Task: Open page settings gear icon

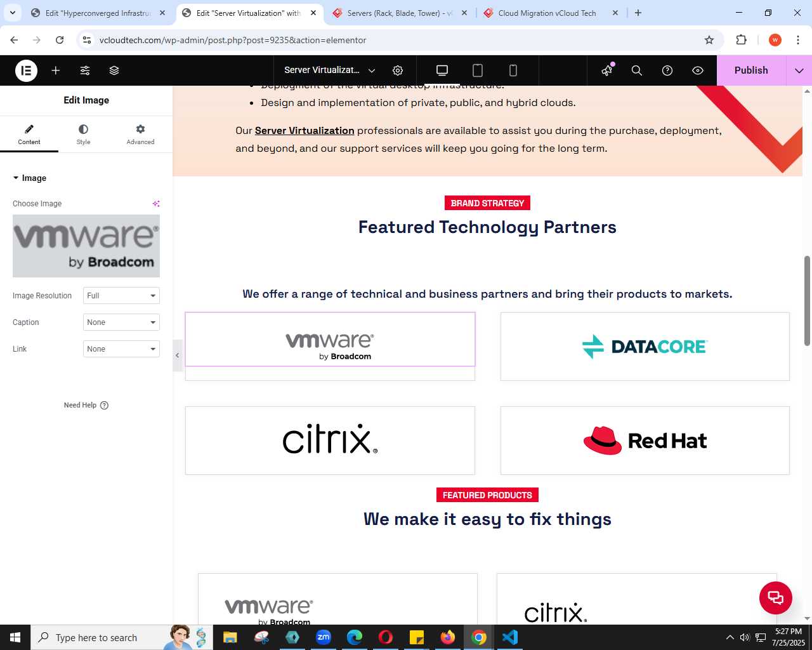Action: click(398, 70)
